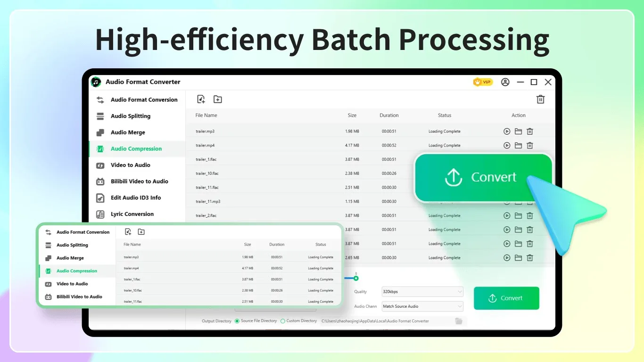Image resolution: width=644 pixels, height=362 pixels.
Task: Click the add folder icon in the zoomed inset panel
Action: coord(141,232)
